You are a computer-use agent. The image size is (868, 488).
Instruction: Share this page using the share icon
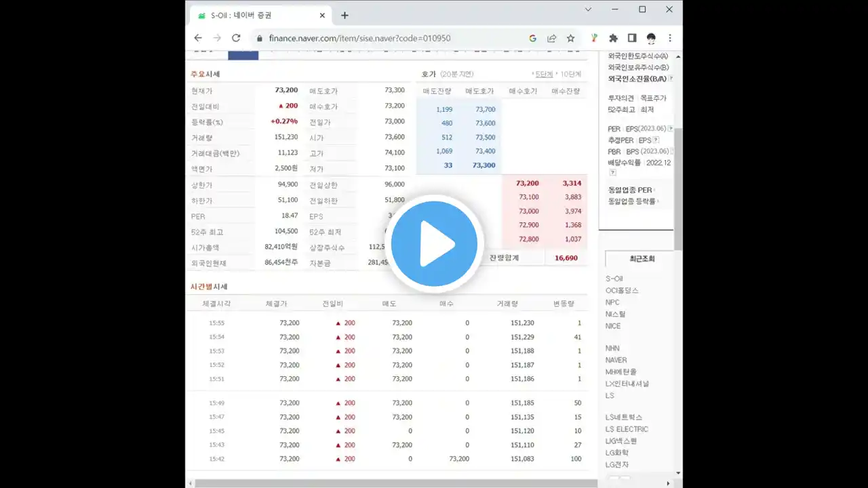click(x=552, y=38)
